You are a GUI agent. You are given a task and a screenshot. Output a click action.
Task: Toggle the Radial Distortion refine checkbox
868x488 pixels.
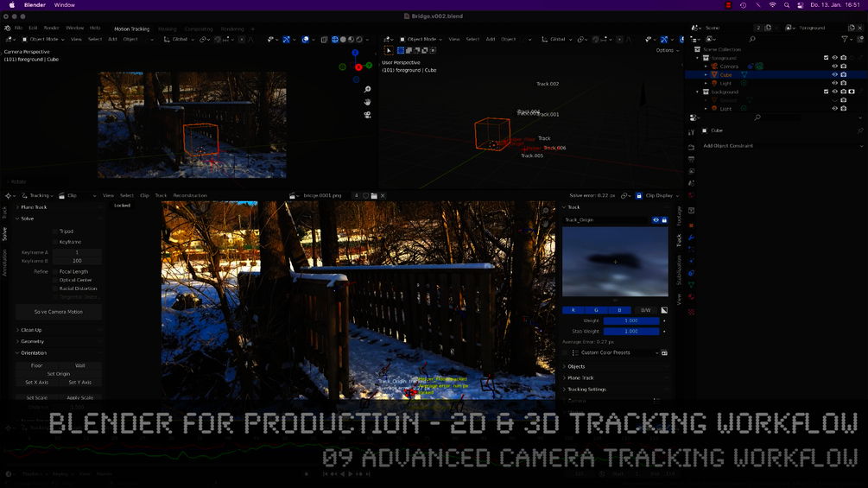coord(54,288)
